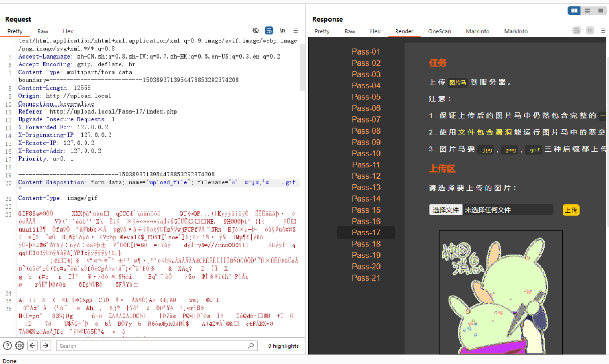Select the Response Raw tab
This screenshot has height=364, width=609.
click(350, 31)
